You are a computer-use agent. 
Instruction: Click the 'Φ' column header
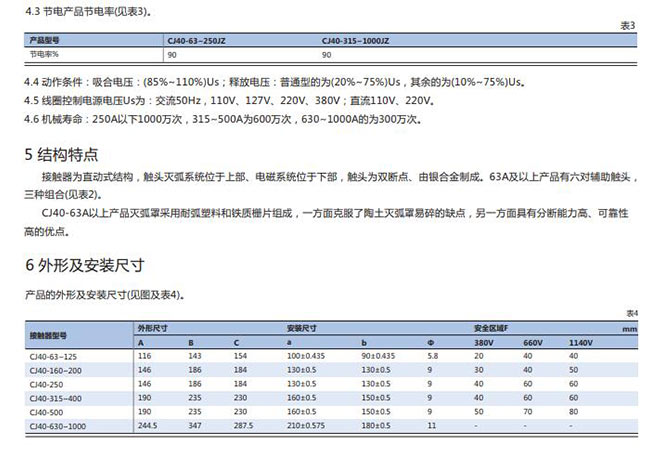[x=431, y=342]
